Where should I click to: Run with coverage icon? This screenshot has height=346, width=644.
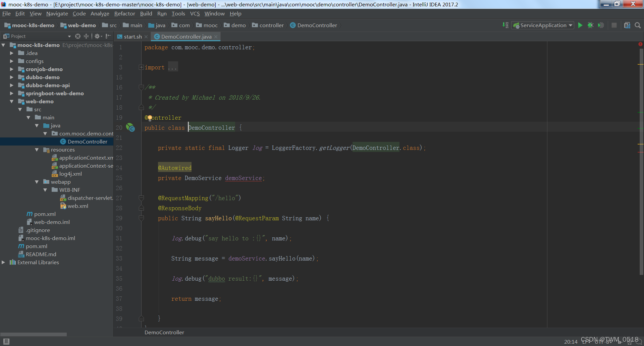click(x=601, y=25)
